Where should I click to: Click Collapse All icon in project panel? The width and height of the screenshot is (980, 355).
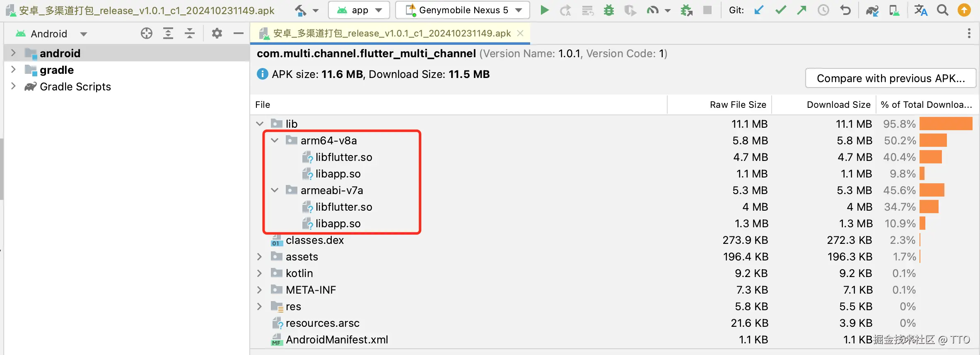(190, 33)
